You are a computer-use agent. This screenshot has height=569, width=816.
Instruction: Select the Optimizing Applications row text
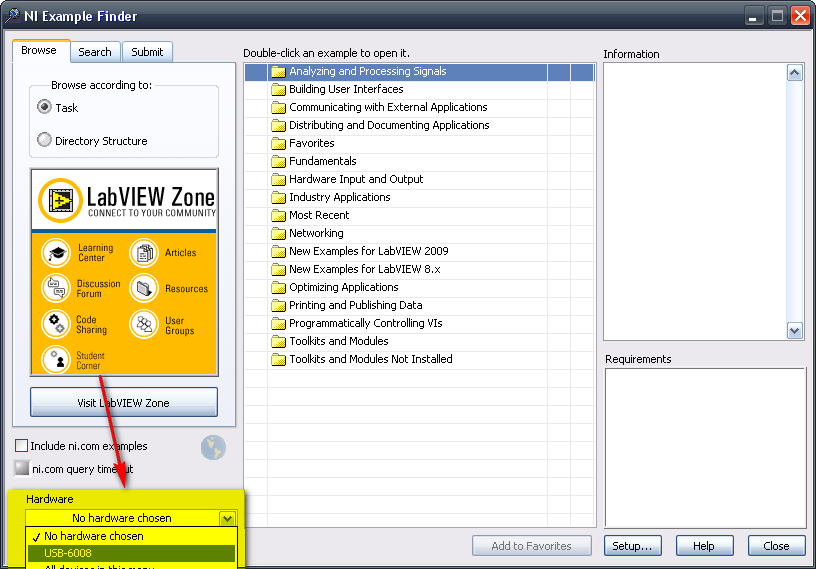[x=343, y=287]
